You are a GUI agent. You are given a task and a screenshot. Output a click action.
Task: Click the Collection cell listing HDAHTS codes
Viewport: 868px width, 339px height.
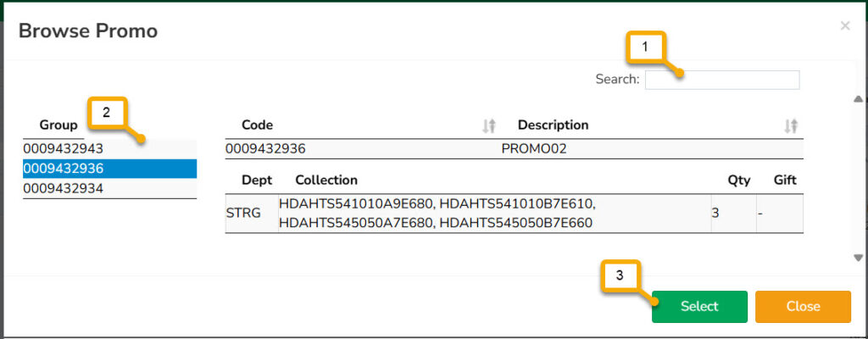[x=437, y=214]
